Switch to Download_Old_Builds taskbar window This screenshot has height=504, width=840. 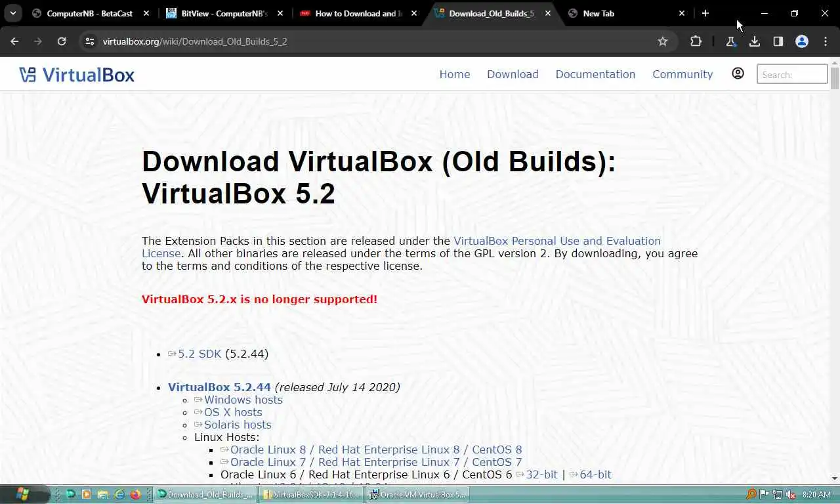click(x=204, y=494)
